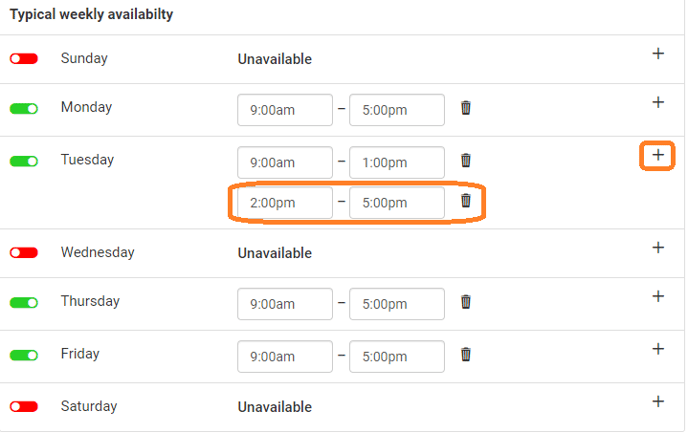Delete Tuesday's 9:00am–1:00pm slot

466,160
